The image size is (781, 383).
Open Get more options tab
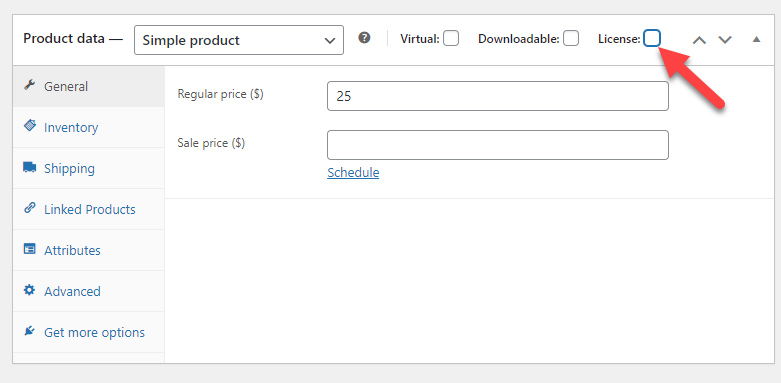pyautogui.click(x=89, y=332)
